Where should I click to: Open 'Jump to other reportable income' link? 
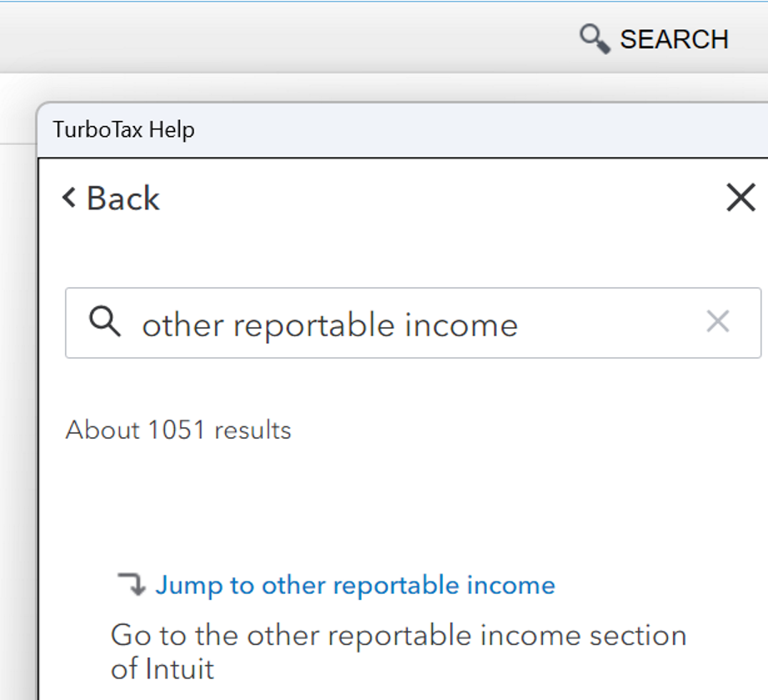(x=354, y=585)
